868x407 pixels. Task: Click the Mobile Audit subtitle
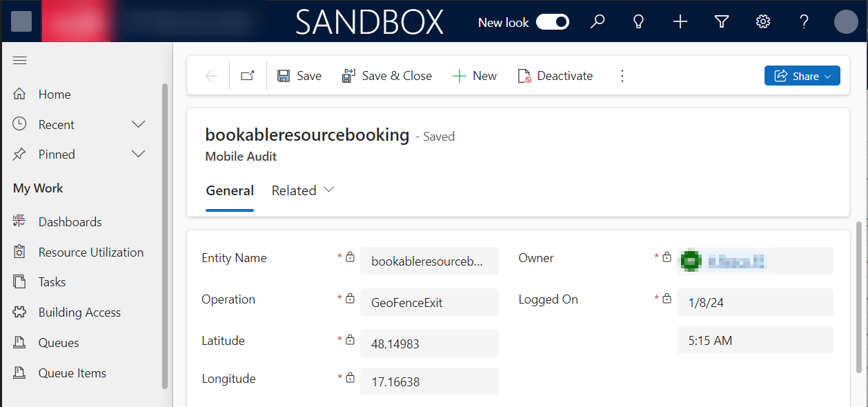241,157
